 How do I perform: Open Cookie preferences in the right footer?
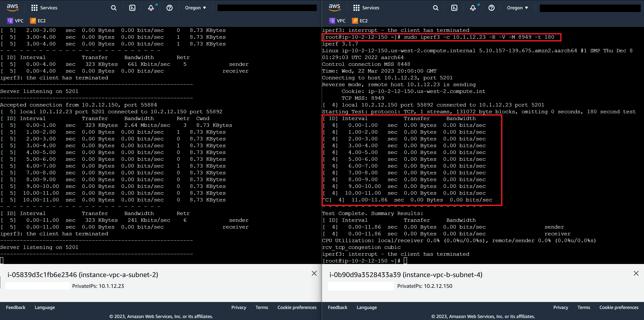(619, 307)
